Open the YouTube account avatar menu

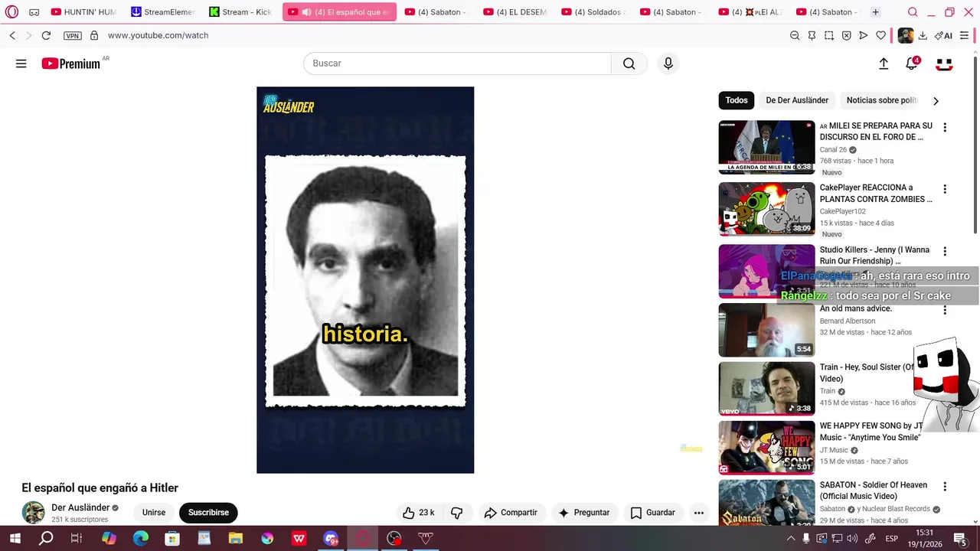pos(944,64)
